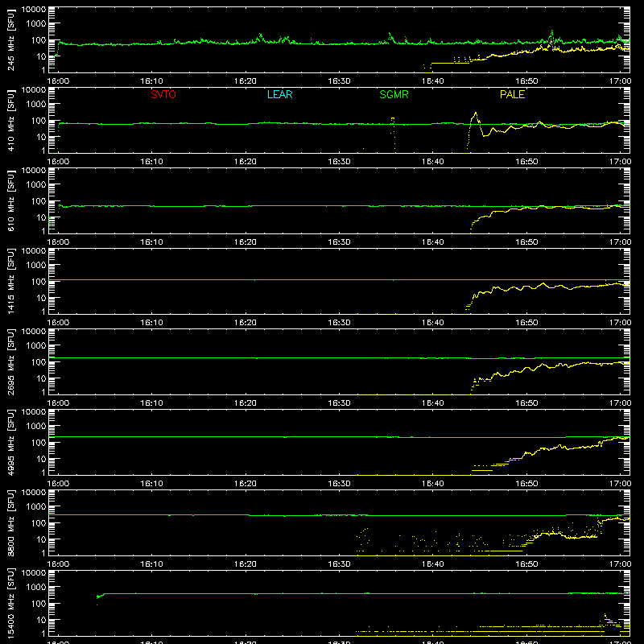This screenshot has height=644, width=644.
Task: Click the 16:50 tick label below 2695 MHz plot
Action: tap(526, 403)
